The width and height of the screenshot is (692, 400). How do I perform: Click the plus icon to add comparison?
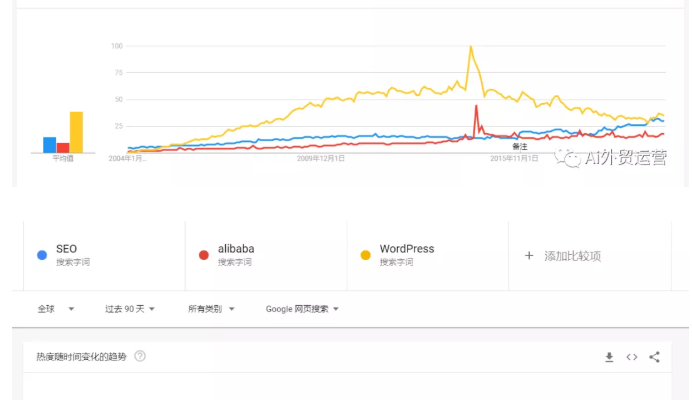[x=529, y=256]
